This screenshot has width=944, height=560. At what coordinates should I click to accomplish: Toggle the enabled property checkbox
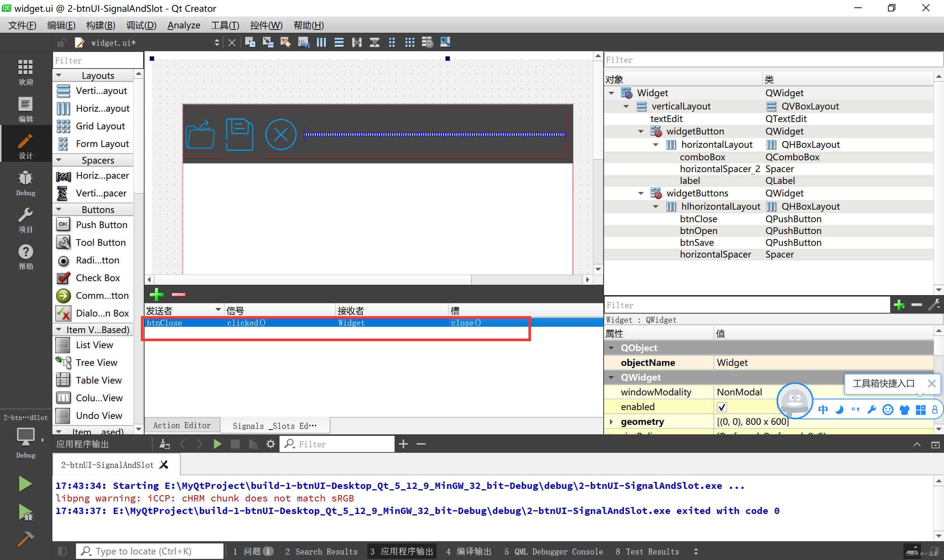722,407
